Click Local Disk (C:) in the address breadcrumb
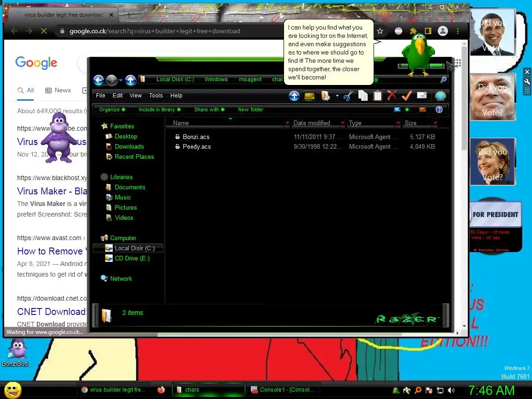The width and height of the screenshot is (532, 399). click(x=175, y=79)
